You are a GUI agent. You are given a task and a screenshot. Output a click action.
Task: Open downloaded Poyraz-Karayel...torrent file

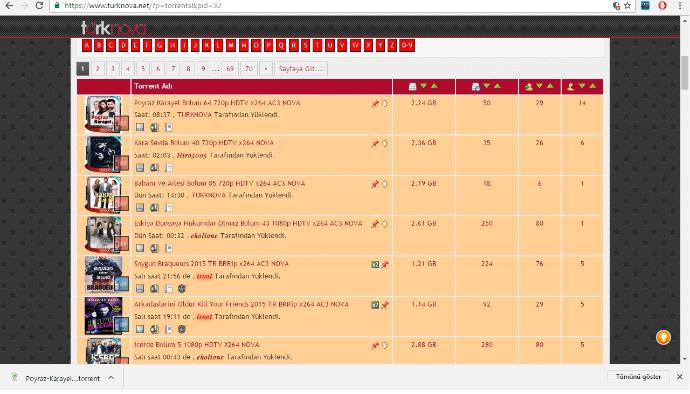[62, 378]
